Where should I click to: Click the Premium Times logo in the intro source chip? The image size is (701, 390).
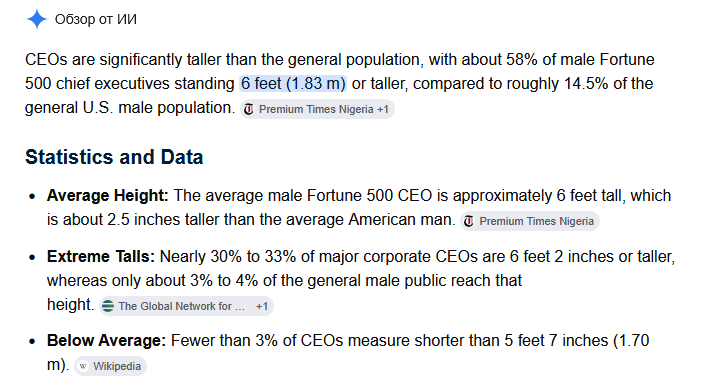(x=249, y=109)
